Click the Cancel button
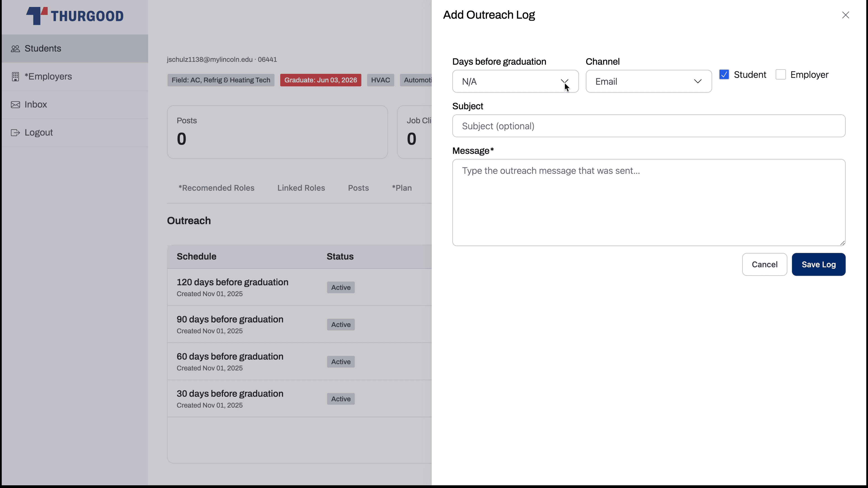Image resolution: width=868 pixels, height=488 pixels. tap(764, 264)
